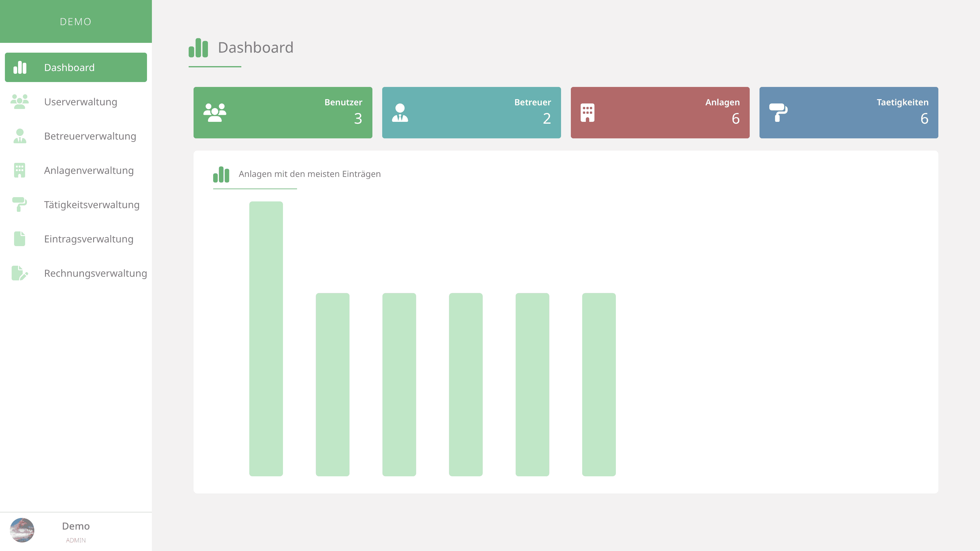Click the Taetigkeiten card showing 6
Image resolution: width=980 pixels, height=551 pixels.
(849, 112)
